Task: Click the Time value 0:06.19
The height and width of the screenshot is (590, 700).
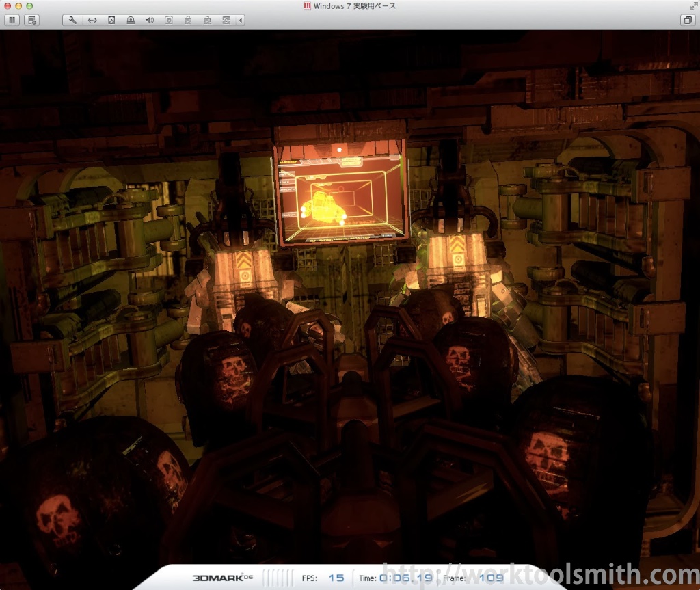Action: [406, 578]
